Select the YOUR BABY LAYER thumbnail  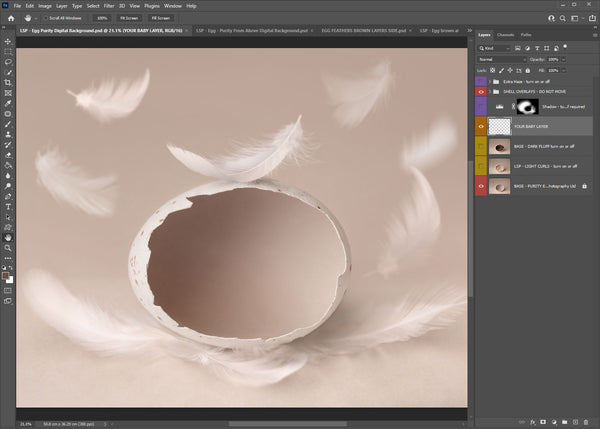click(500, 127)
